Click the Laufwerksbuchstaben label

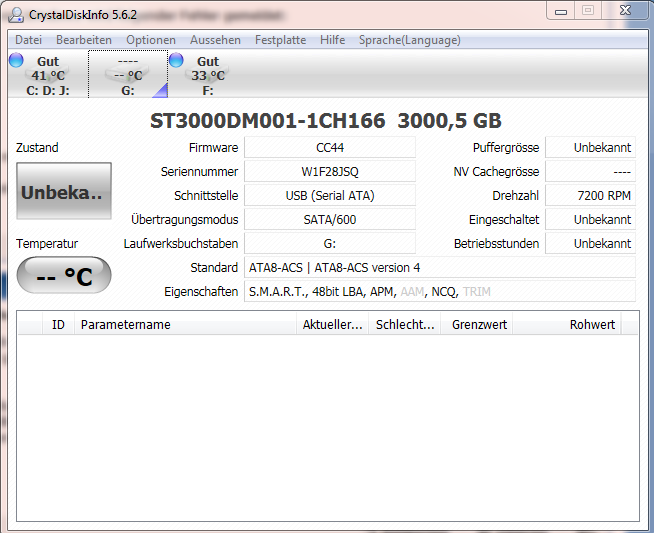(x=181, y=244)
